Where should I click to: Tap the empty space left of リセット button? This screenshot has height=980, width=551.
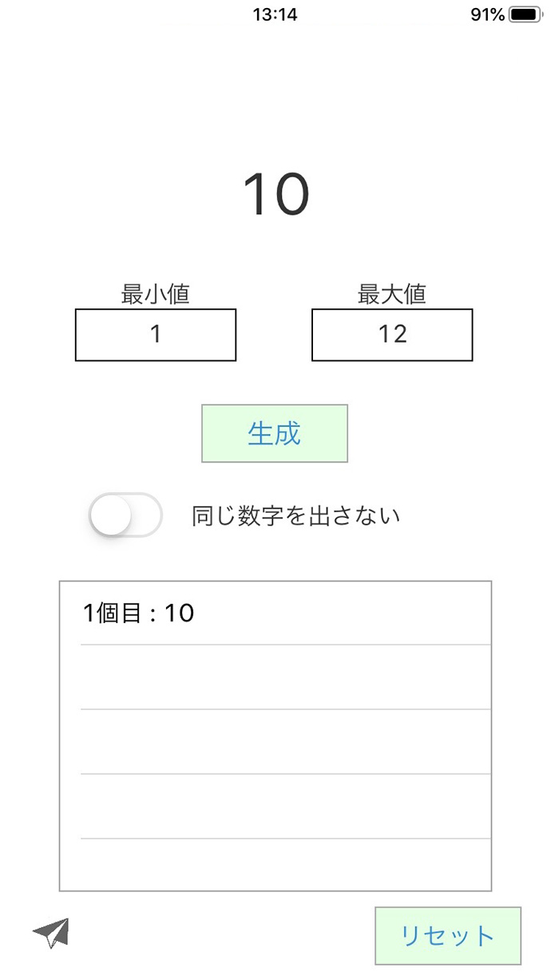pos(224,934)
